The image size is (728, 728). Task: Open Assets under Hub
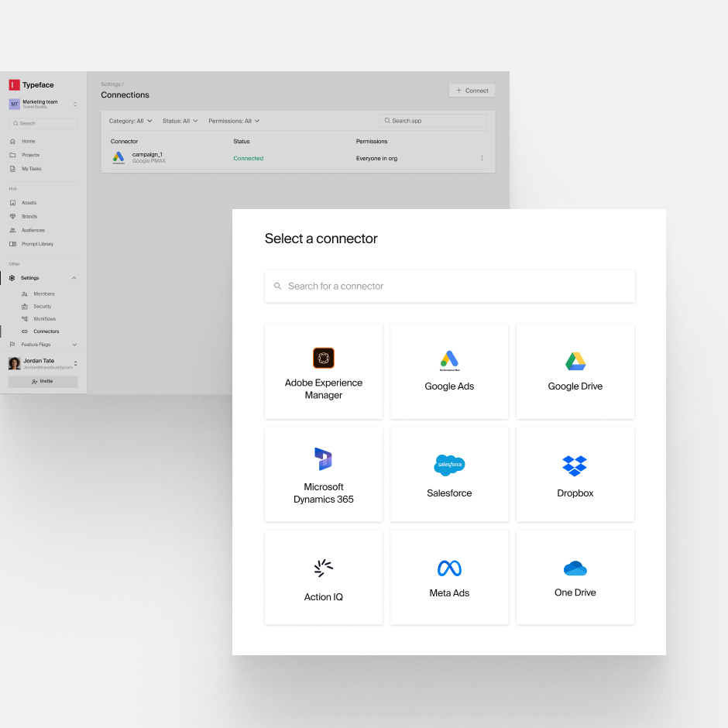pos(29,203)
